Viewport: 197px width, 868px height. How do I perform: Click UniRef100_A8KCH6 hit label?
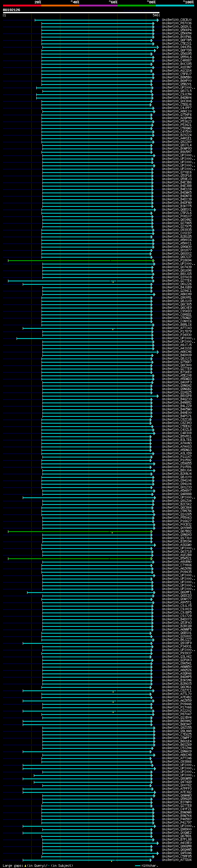(176, 352)
